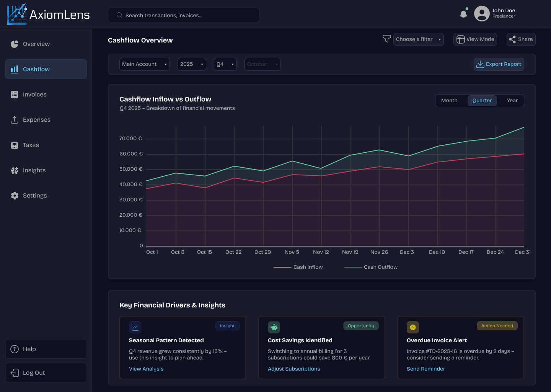This screenshot has height=392, width=551.
Task: Click the chart icon on Seasonal Pattern card
Action: tap(135, 327)
